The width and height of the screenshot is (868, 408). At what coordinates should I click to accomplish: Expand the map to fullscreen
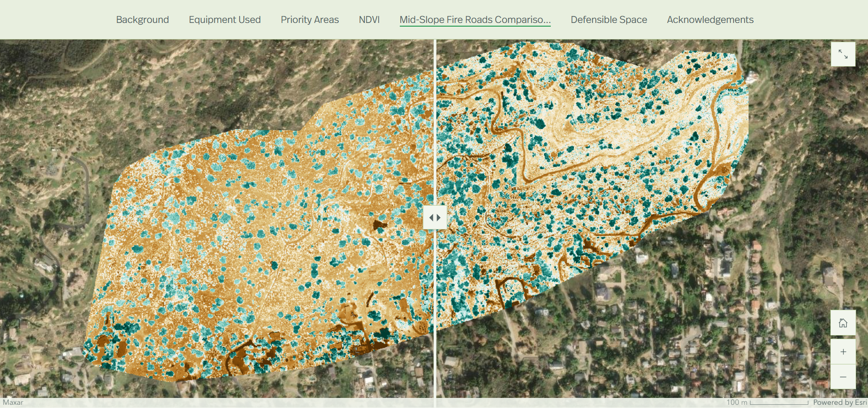click(x=843, y=54)
